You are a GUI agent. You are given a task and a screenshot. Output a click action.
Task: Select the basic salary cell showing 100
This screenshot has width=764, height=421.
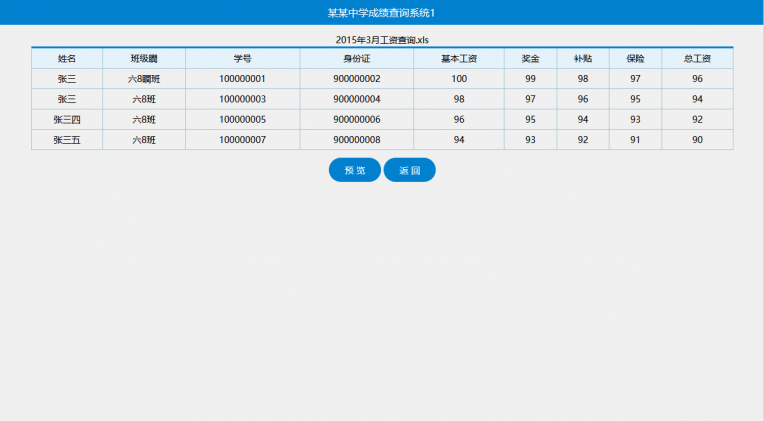[x=459, y=79]
